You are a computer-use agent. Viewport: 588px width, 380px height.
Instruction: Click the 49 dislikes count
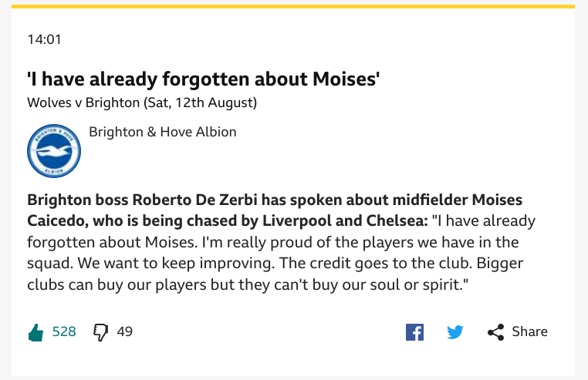tap(125, 331)
